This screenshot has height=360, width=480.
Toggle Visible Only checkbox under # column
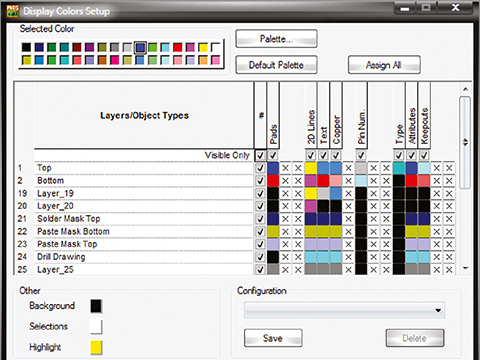(x=260, y=155)
